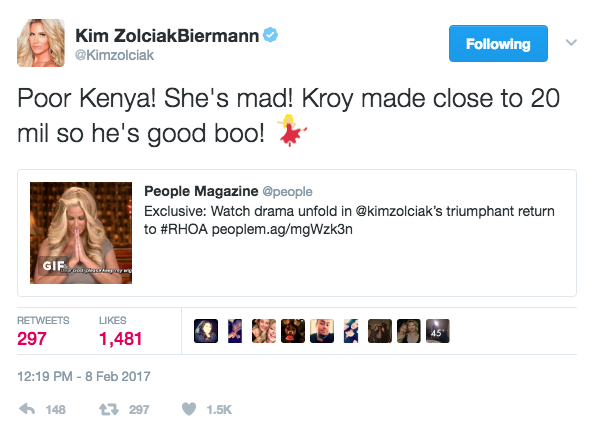Open Kim Zolciak's profile avatar
Image resolution: width=600 pixels, height=433 pixels.
coord(41,45)
